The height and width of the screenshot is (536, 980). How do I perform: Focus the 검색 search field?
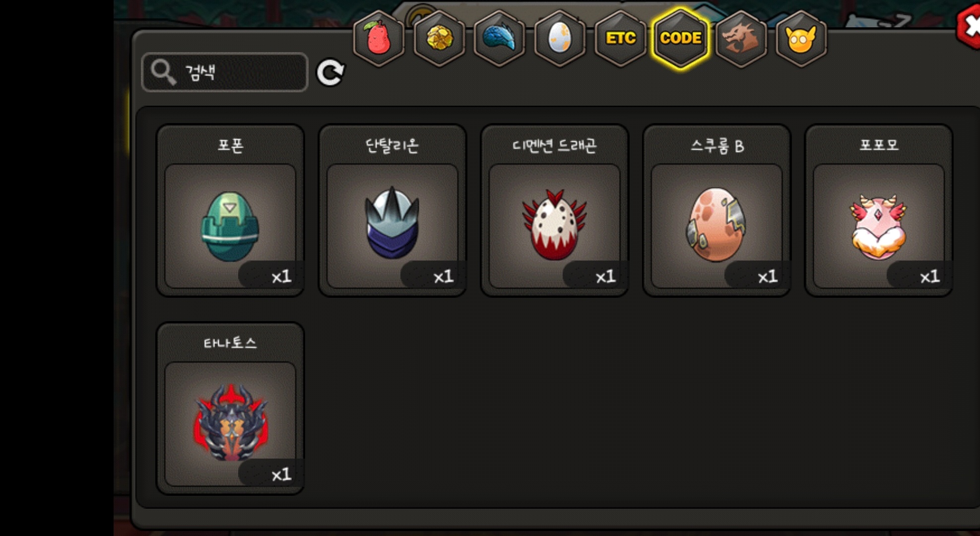(x=225, y=72)
